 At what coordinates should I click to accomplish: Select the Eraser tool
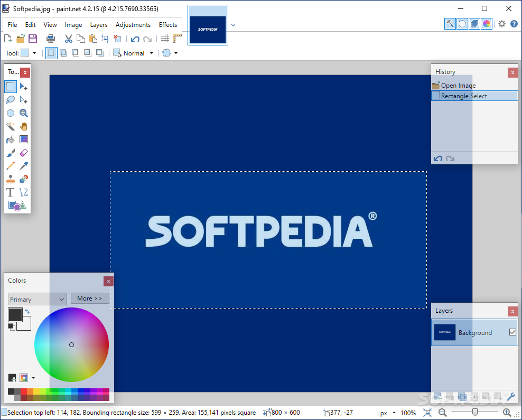coord(23,153)
